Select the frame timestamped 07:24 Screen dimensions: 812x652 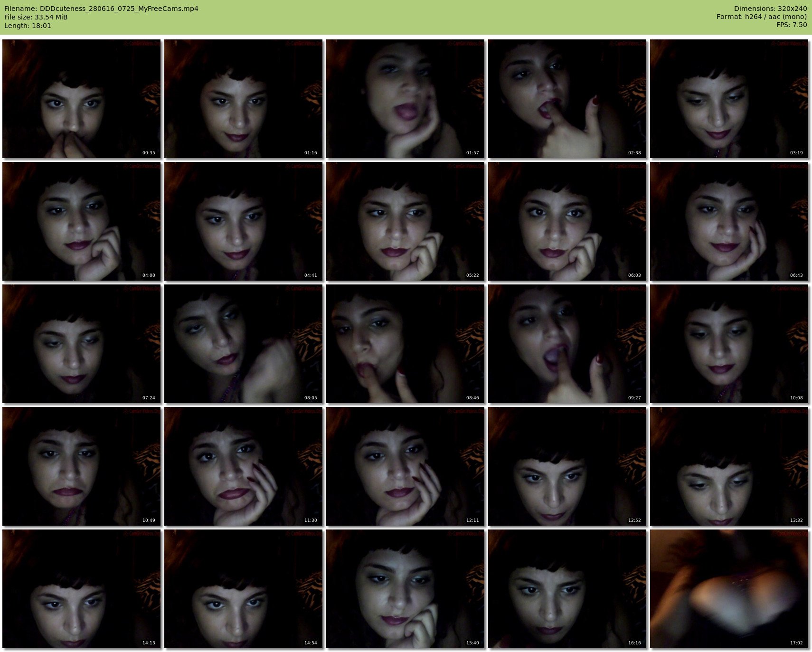pos(81,344)
